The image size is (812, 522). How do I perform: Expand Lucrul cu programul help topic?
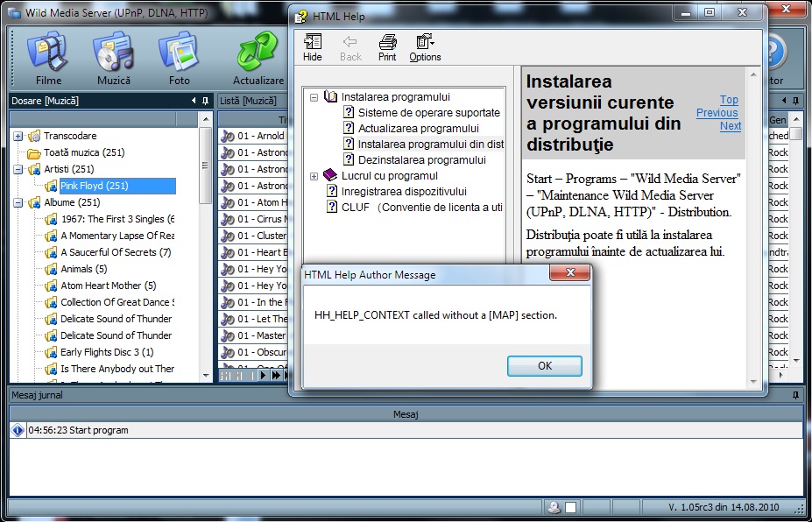point(314,176)
